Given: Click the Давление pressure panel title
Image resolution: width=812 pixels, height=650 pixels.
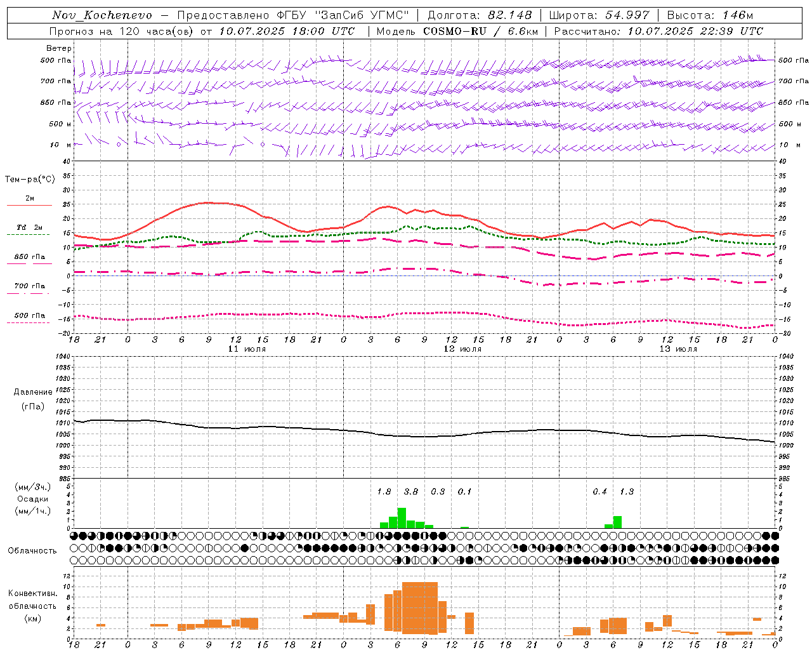Looking at the screenshot, I should (33, 392).
